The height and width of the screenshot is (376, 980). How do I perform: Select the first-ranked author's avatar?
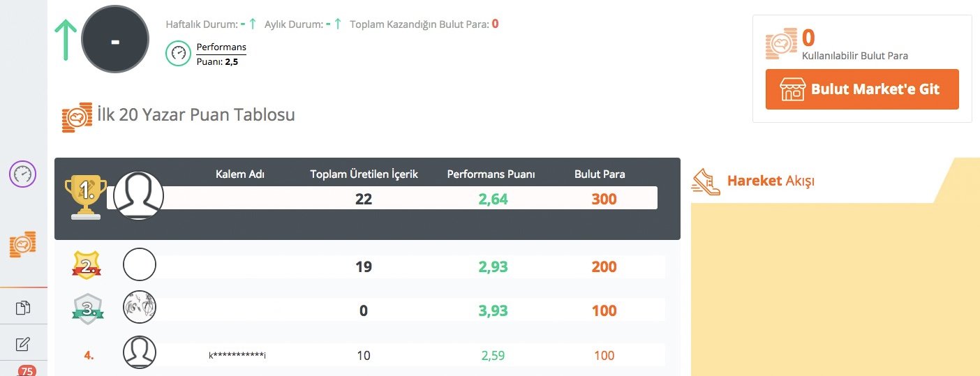click(x=138, y=196)
